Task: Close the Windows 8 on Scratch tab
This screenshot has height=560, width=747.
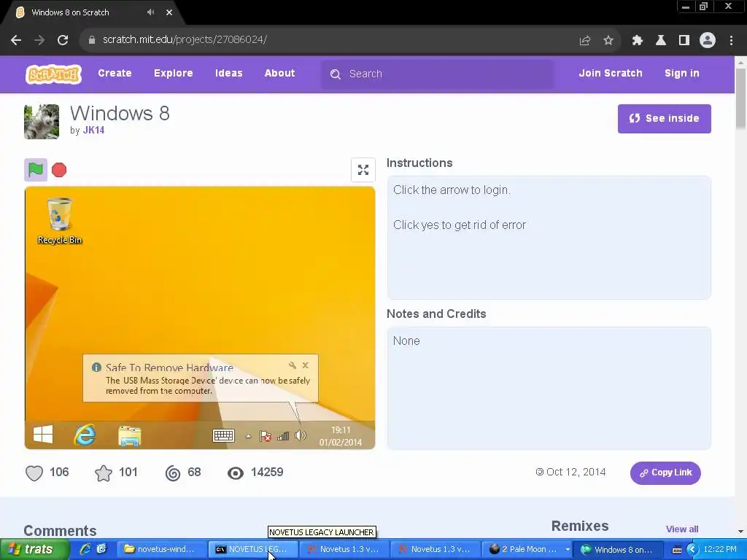Action: tap(169, 12)
